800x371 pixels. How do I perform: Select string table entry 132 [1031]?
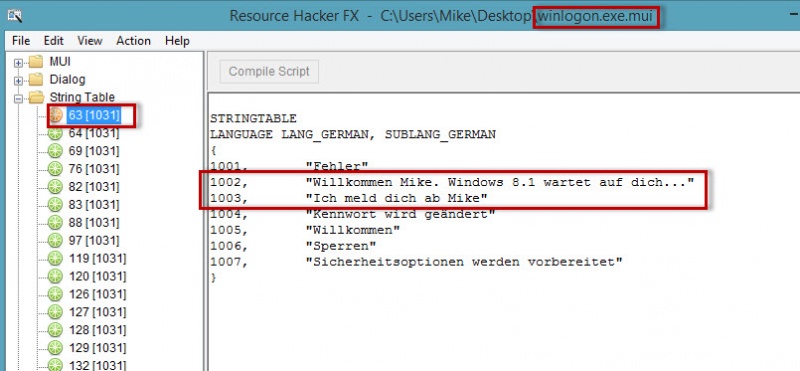pos(97,365)
